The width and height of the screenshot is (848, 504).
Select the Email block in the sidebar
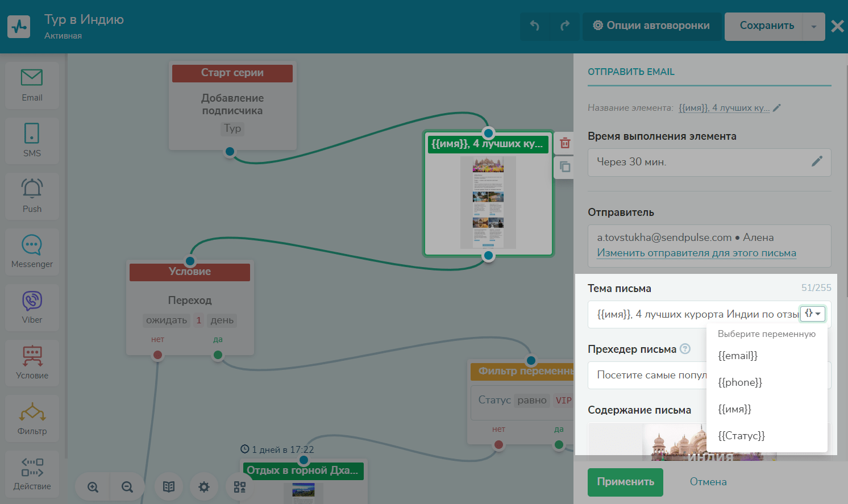(x=32, y=85)
